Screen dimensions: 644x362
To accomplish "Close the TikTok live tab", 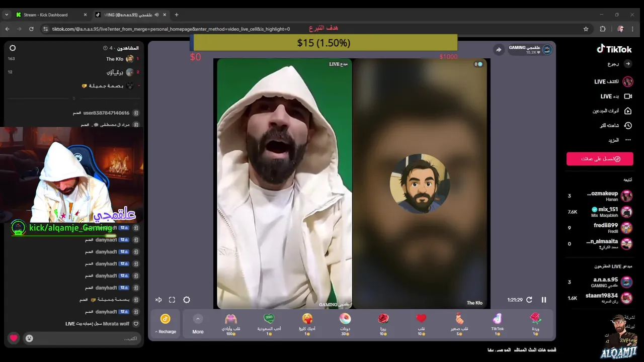I will point(164,15).
